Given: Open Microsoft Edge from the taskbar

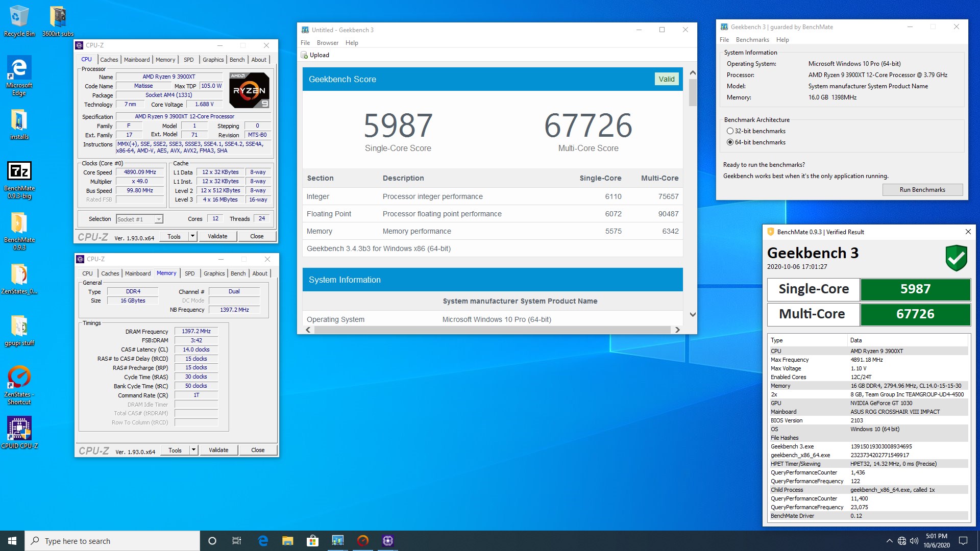Looking at the screenshot, I should pos(263,541).
